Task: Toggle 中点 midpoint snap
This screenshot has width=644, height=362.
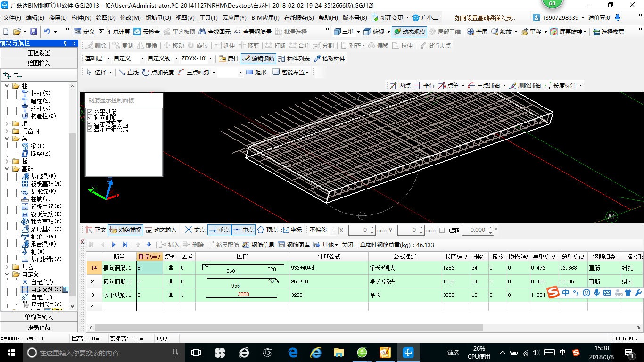Action: (x=244, y=230)
